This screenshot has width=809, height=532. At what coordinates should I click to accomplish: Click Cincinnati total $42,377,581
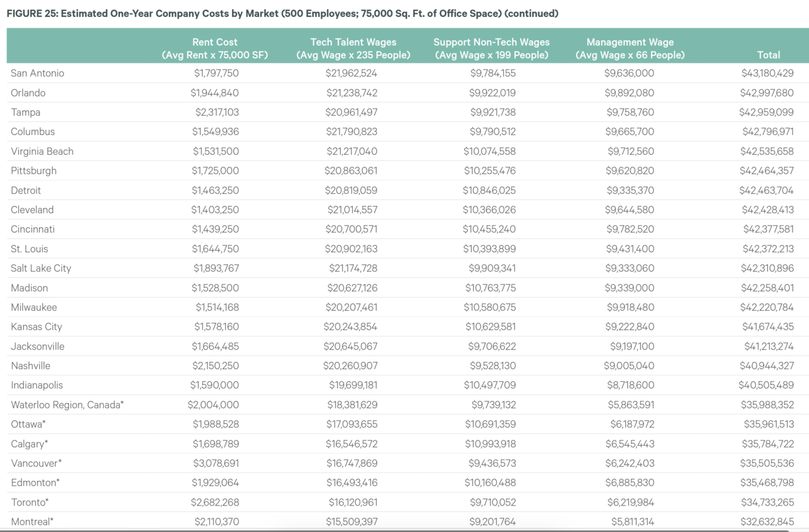pos(768,229)
